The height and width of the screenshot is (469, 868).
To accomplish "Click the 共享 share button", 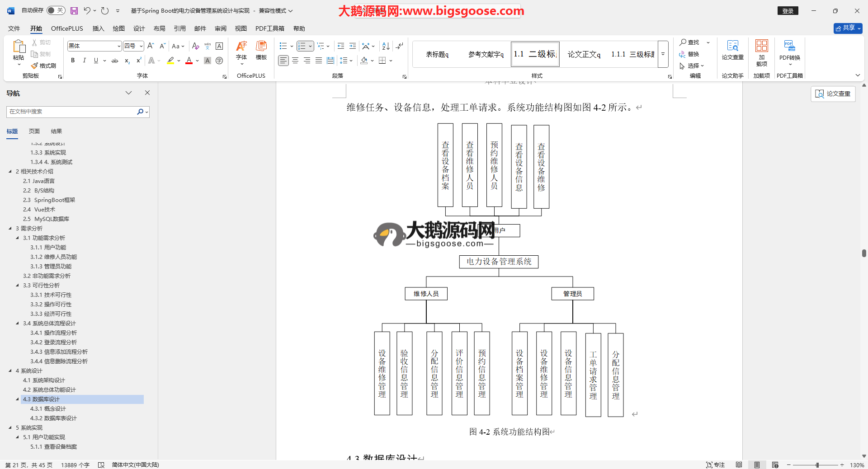I will tap(848, 28).
